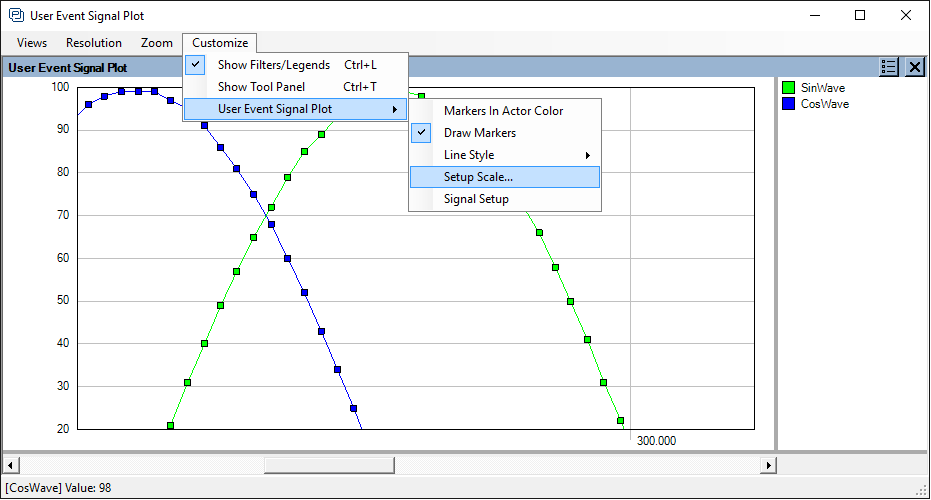Enable Markers In Actor Color
Image resolution: width=931 pixels, height=500 pixels.
click(505, 111)
